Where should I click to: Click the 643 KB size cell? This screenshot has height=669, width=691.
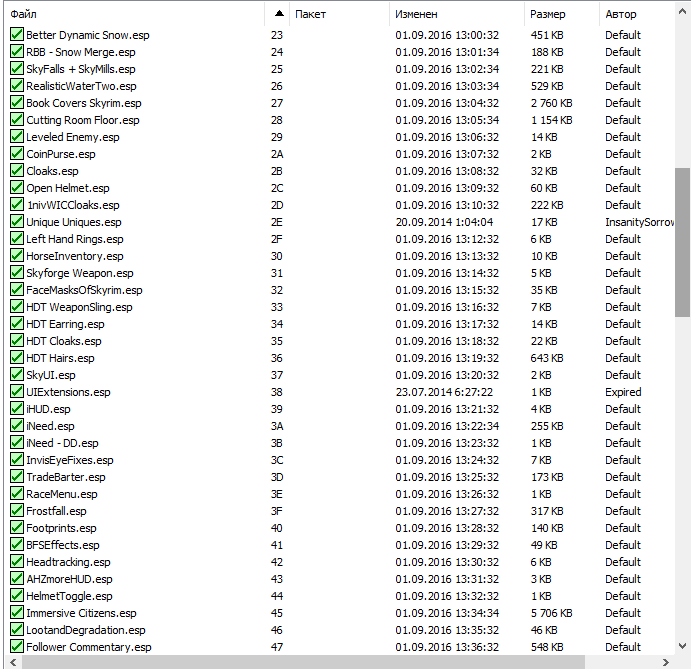pos(547,358)
